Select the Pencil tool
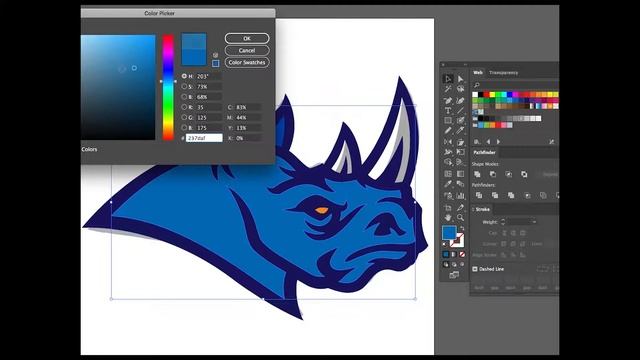 (x=448, y=131)
